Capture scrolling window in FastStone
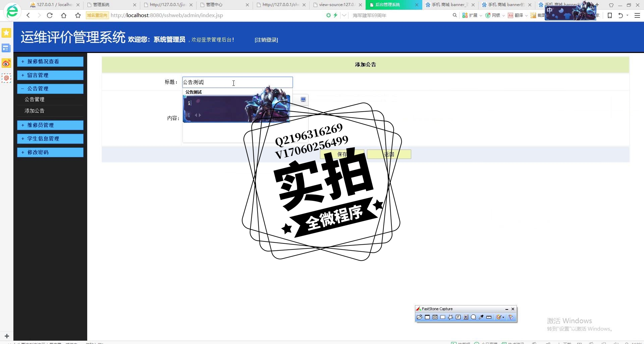 [466, 317]
